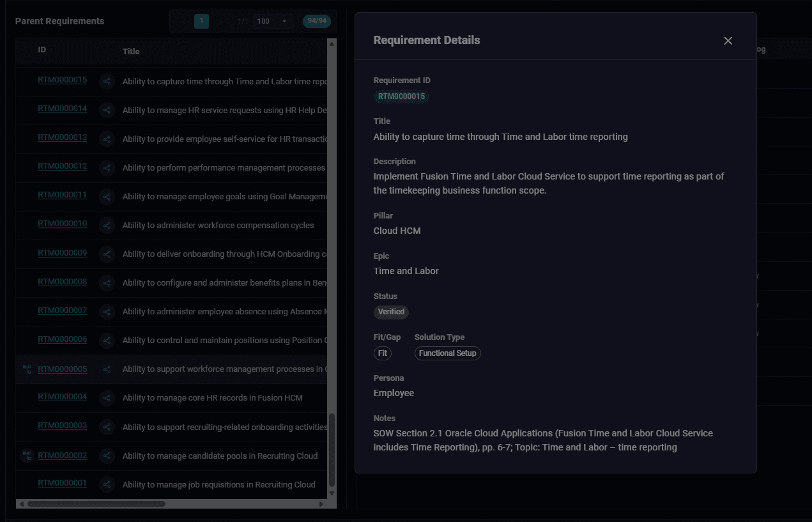Click the RTM0000015 ID chip in details
Viewport: 812px width, 522px height.
(401, 96)
